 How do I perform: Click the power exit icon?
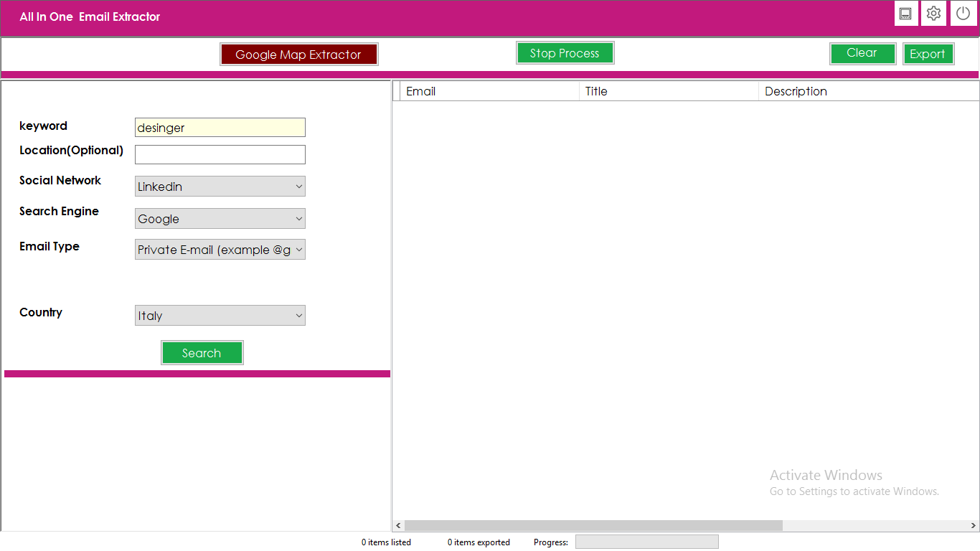963,14
